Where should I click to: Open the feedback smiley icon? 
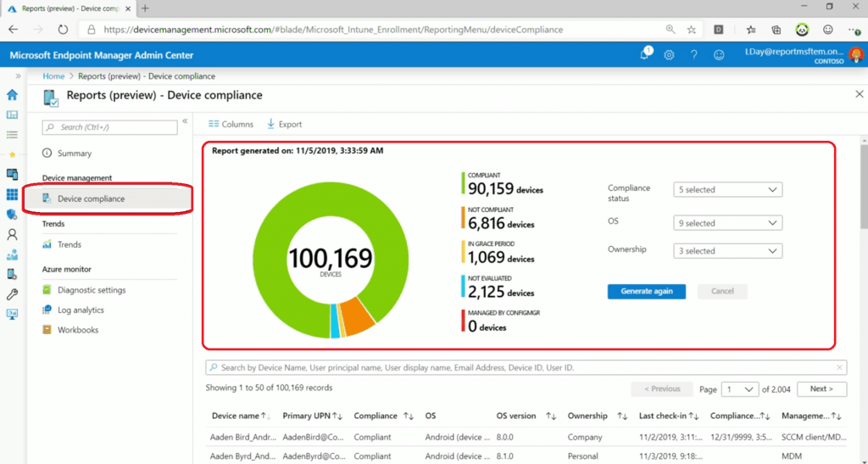point(719,55)
